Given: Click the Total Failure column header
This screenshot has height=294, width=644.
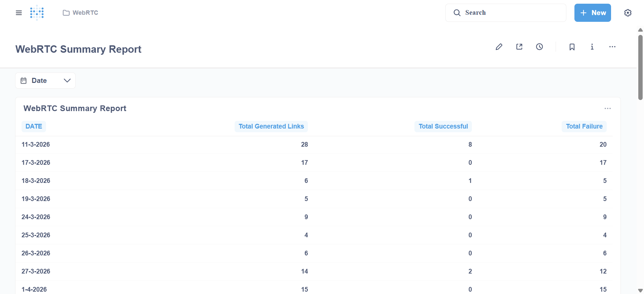Looking at the screenshot, I should (x=584, y=127).
